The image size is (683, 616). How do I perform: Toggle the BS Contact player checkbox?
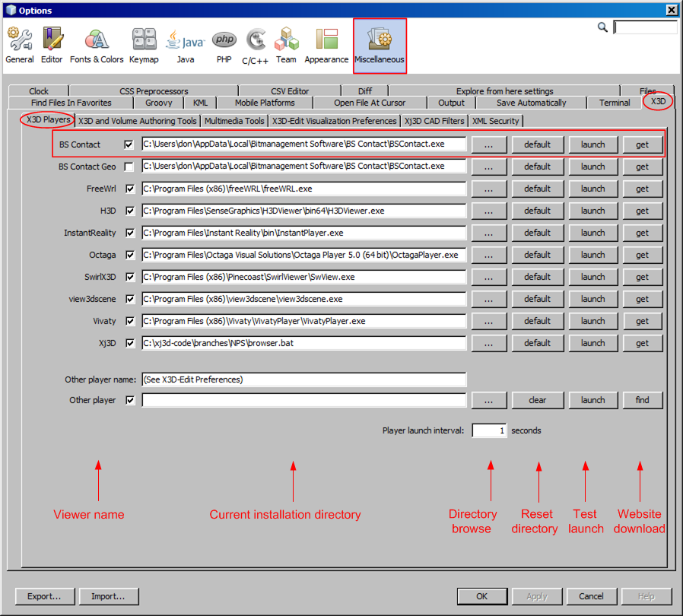(x=129, y=144)
